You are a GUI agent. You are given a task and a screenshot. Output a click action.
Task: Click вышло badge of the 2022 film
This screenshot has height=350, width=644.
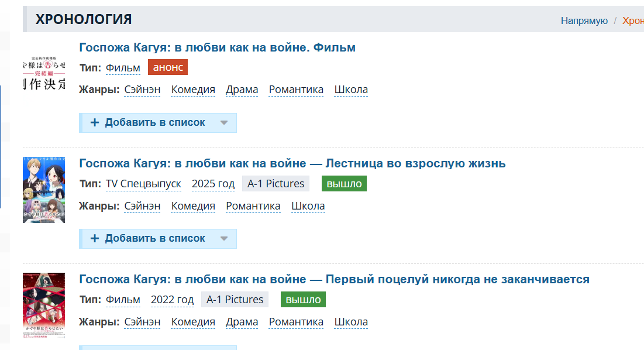303,300
